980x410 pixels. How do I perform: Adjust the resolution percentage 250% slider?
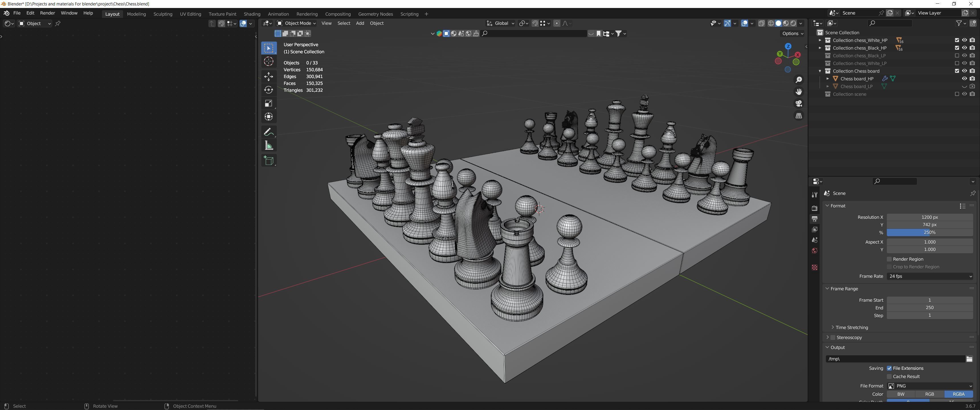[930, 232]
